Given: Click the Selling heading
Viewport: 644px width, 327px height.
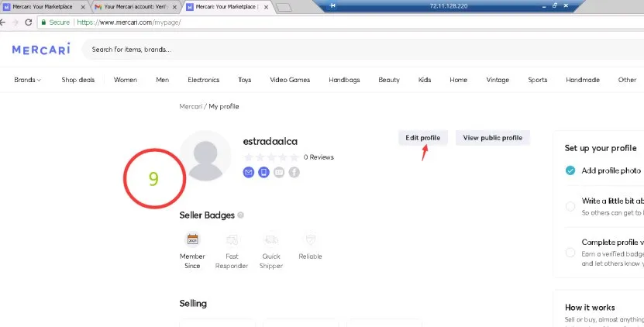Looking at the screenshot, I should pyautogui.click(x=193, y=304).
